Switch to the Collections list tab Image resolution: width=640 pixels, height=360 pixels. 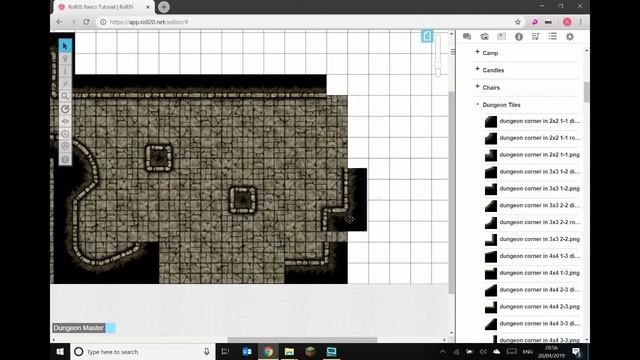pyautogui.click(x=553, y=37)
